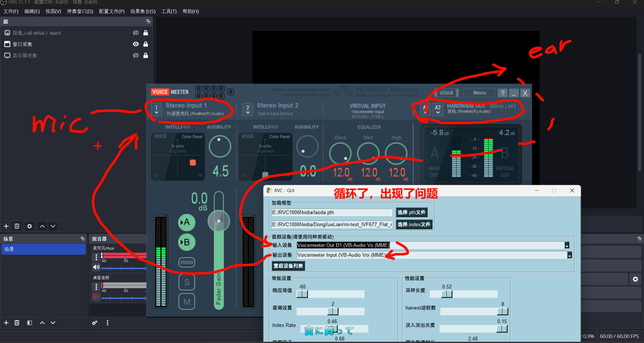
Task: Move scene down arrow icon
Action: click(x=53, y=323)
